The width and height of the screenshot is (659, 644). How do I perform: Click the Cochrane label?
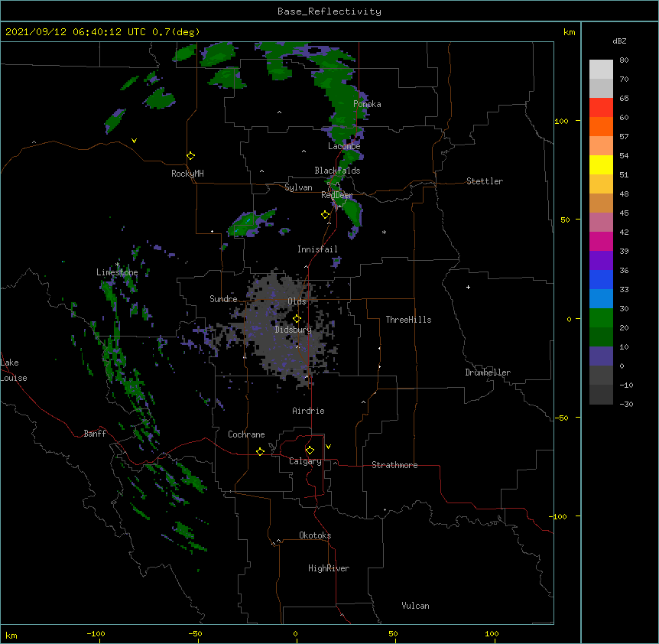tap(246, 434)
